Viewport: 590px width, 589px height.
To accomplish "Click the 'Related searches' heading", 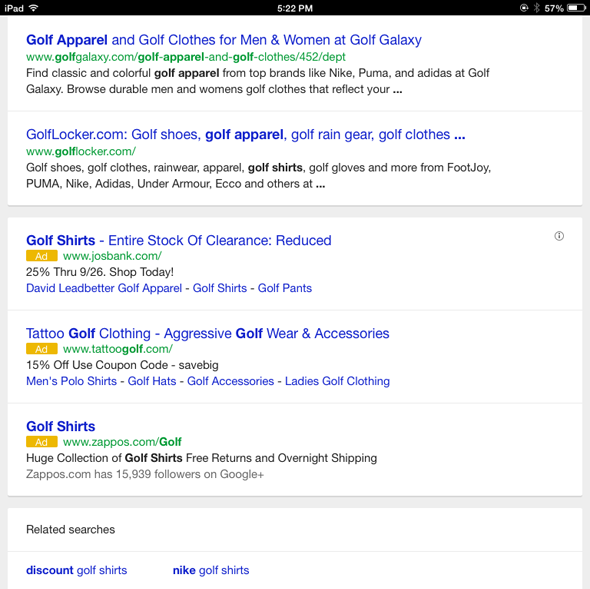I will pyautogui.click(x=70, y=529).
